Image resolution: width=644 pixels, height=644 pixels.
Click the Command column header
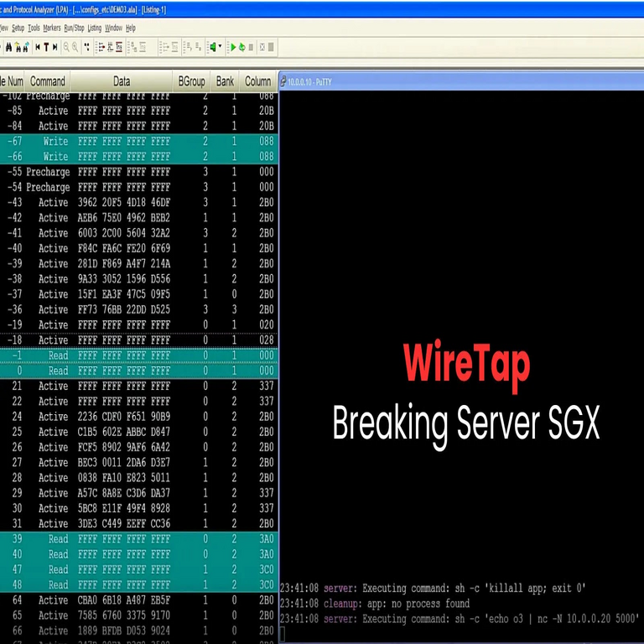[x=48, y=81]
